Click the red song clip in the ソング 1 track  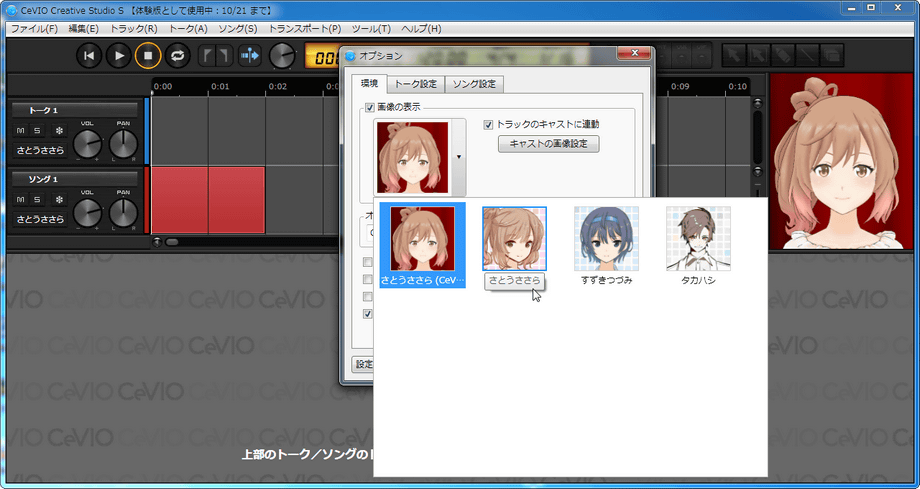(208, 200)
